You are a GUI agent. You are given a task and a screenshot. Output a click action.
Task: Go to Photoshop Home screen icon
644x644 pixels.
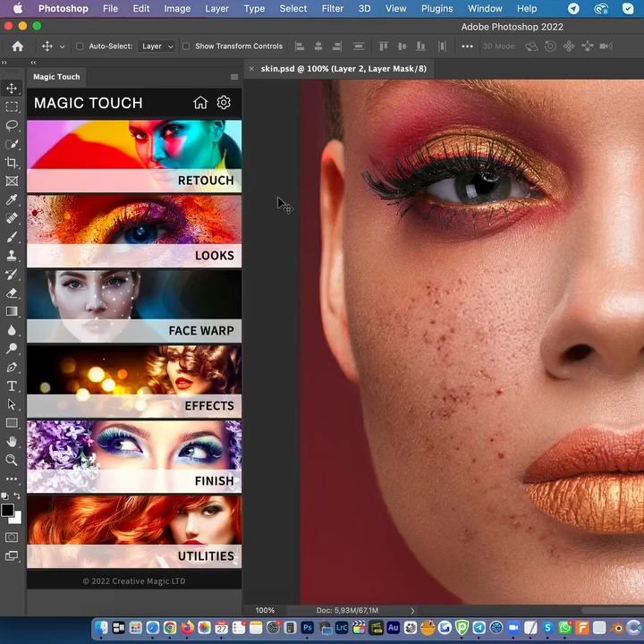click(17, 47)
